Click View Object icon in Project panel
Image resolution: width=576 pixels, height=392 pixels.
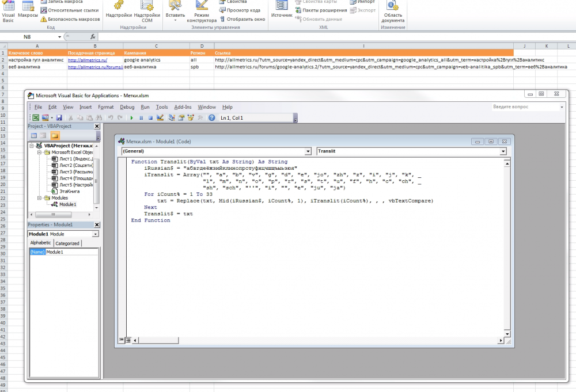[43, 136]
